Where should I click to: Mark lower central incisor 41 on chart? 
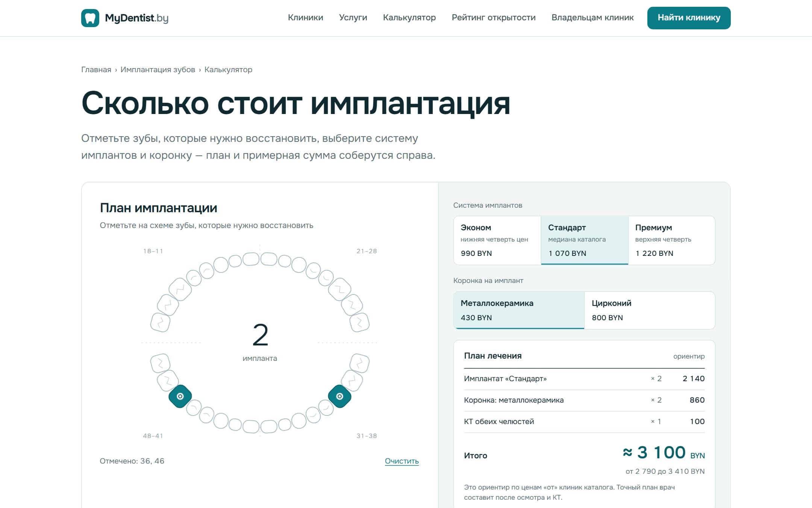click(x=251, y=426)
